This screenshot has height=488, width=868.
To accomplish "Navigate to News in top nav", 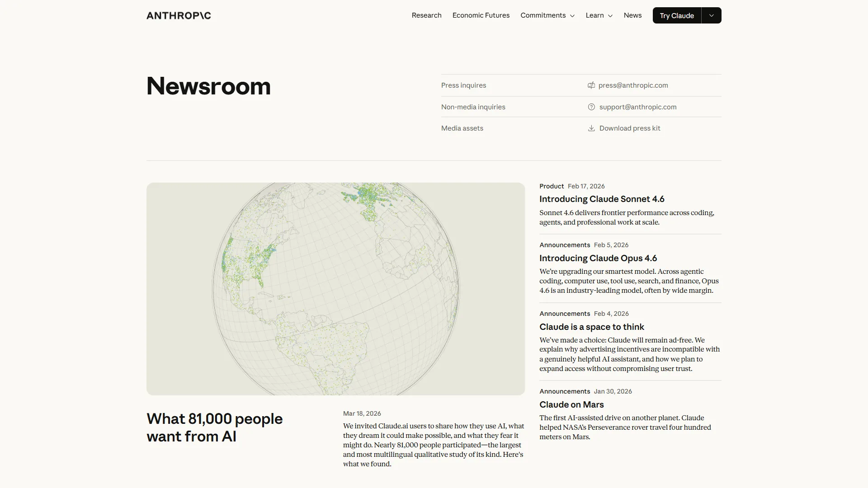I will point(632,15).
